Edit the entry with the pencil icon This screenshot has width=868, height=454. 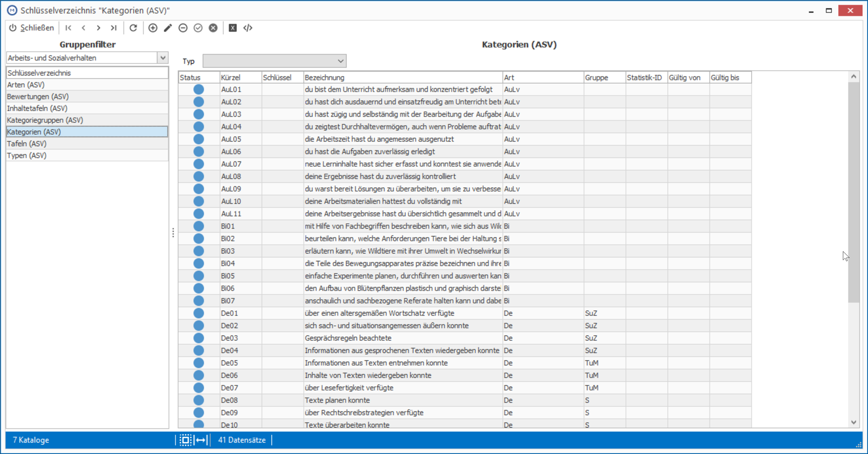(168, 28)
